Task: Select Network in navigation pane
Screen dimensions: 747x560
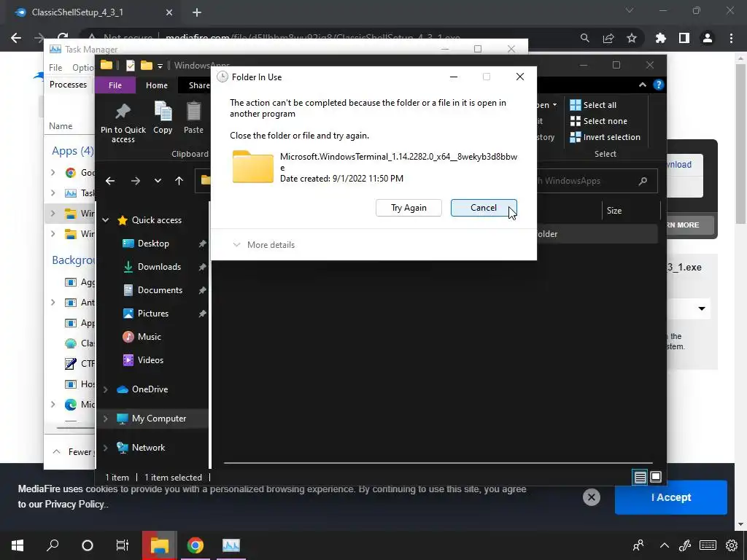Action: [148, 448]
